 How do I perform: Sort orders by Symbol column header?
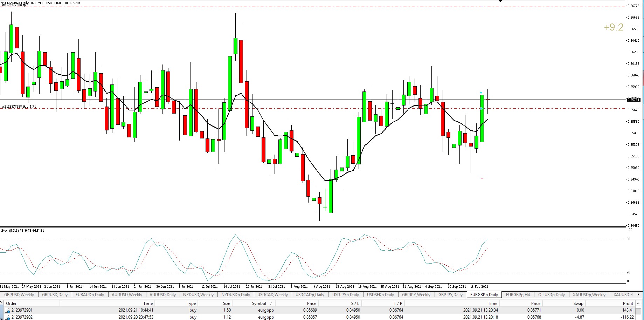coord(259,304)
